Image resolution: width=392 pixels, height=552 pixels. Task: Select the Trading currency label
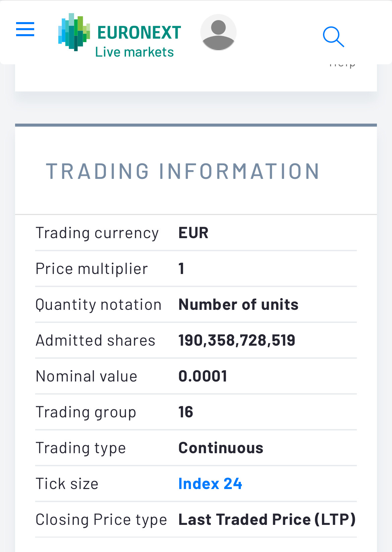tap(97, 233)
